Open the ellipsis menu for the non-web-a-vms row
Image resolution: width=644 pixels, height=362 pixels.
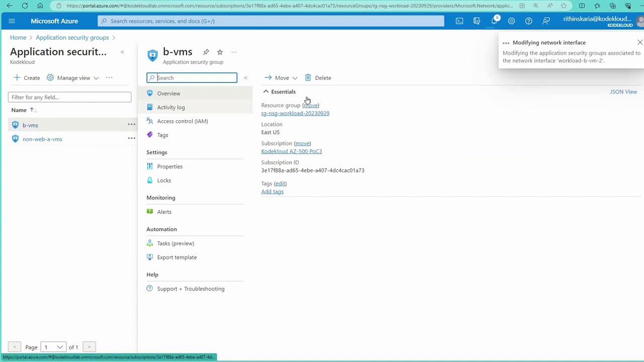point(131,139)
